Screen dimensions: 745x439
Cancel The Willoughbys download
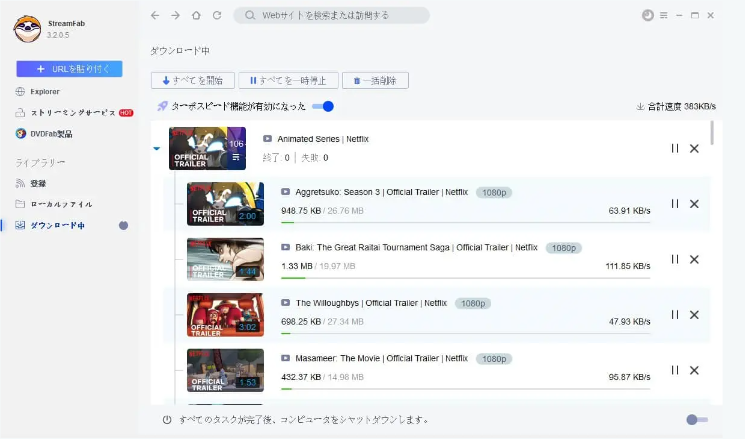click(x=694, y=315)
